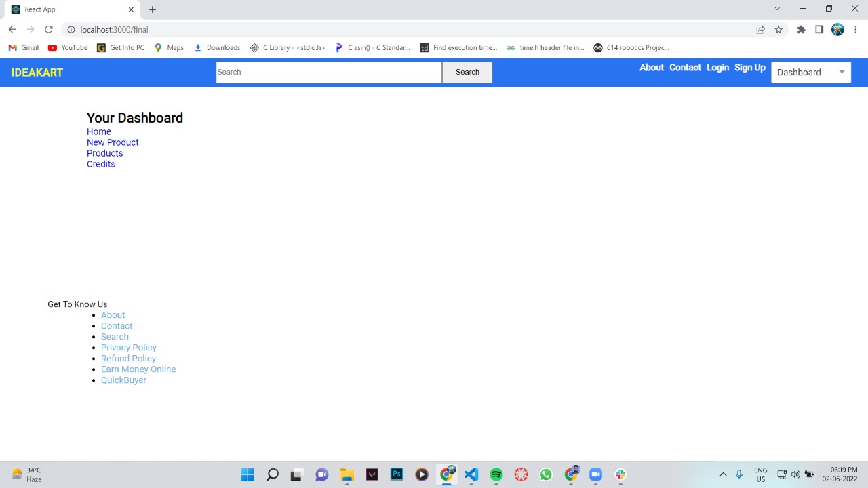
Task: Click inside the Search input field
Action: tap(328, 72)
